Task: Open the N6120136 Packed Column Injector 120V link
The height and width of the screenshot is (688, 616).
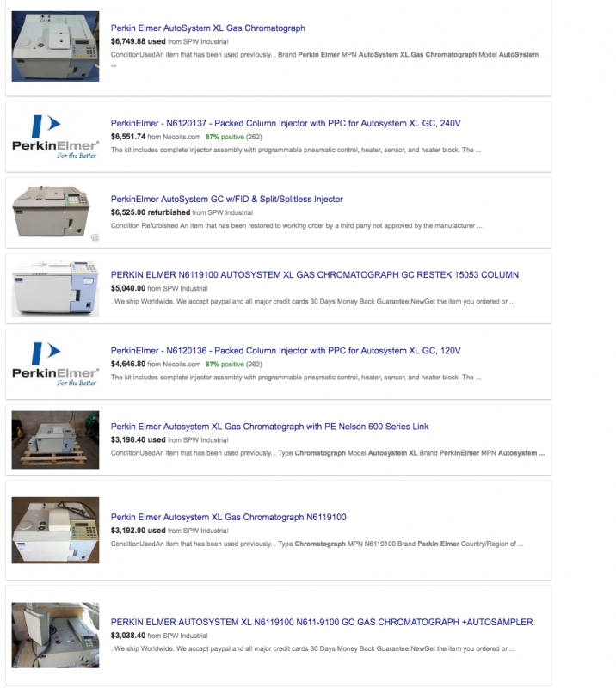Action: pos(286,351)
